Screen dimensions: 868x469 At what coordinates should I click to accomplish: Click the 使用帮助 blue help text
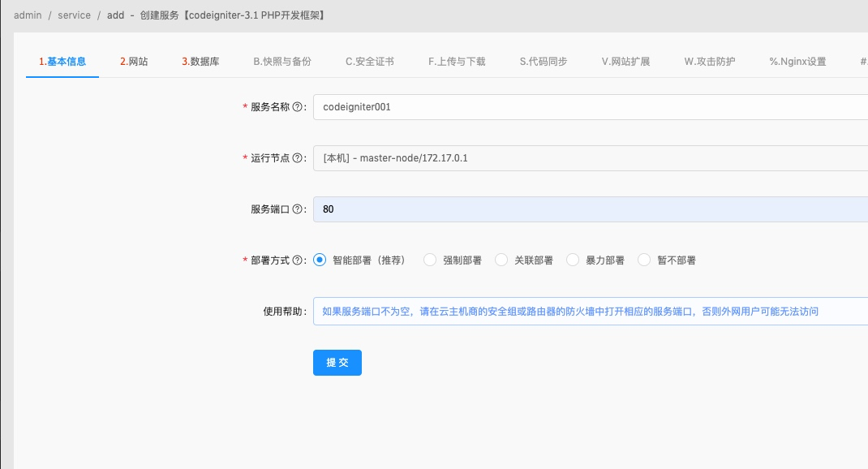pos(570,312)
